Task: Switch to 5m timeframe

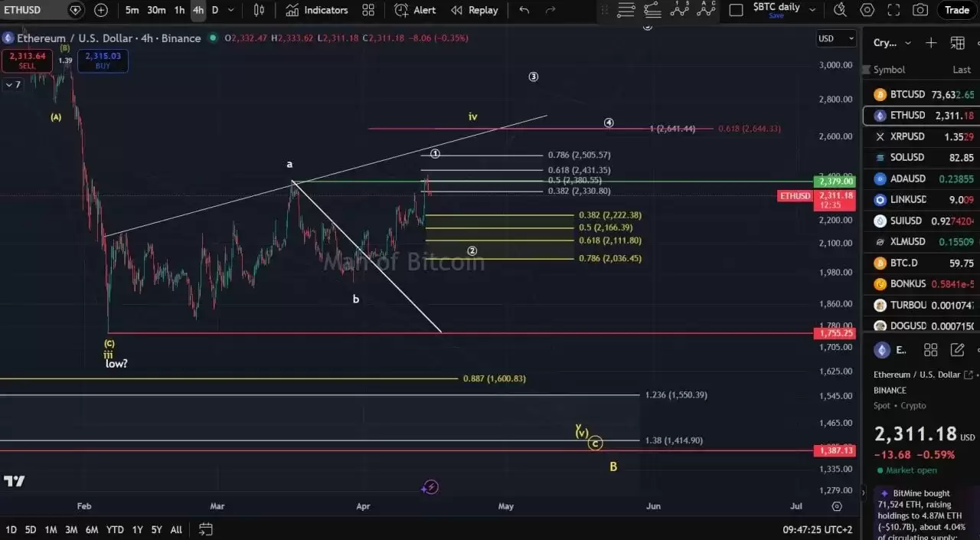Action: (132, 10)
